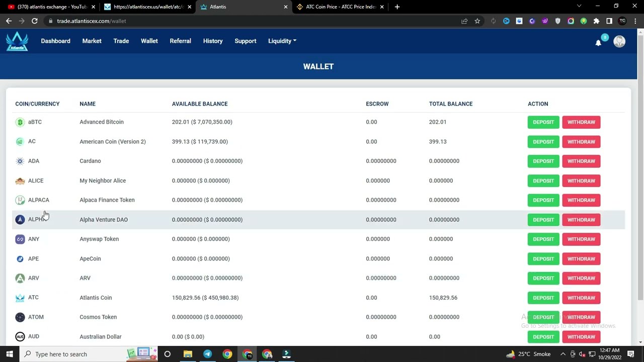
Task: Click the ATOM Cosmos coin icon
Action: [20, 317]
